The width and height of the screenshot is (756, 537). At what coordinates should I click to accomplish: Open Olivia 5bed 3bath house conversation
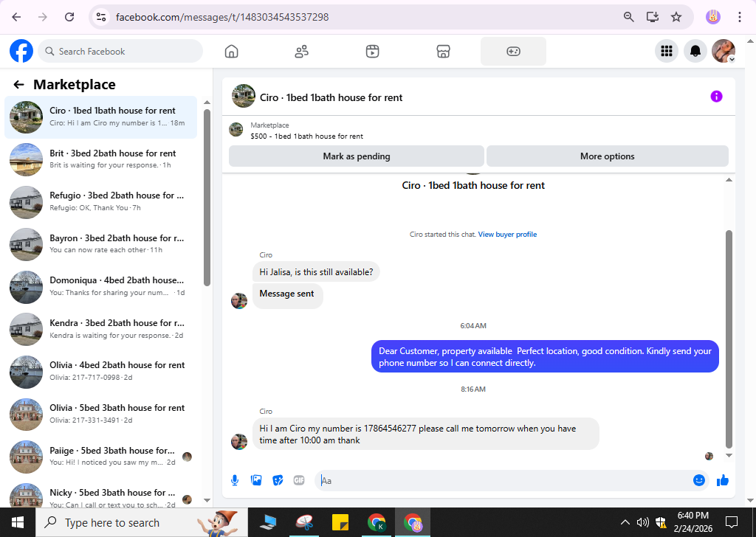(x=100, y=414)
